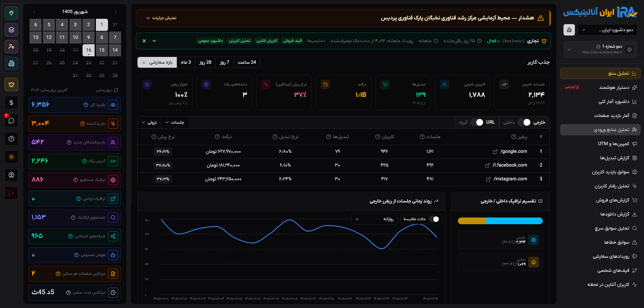Select day 15 in the calendar
This screenshot has width=644, height=308.
[x=102, y=50]
